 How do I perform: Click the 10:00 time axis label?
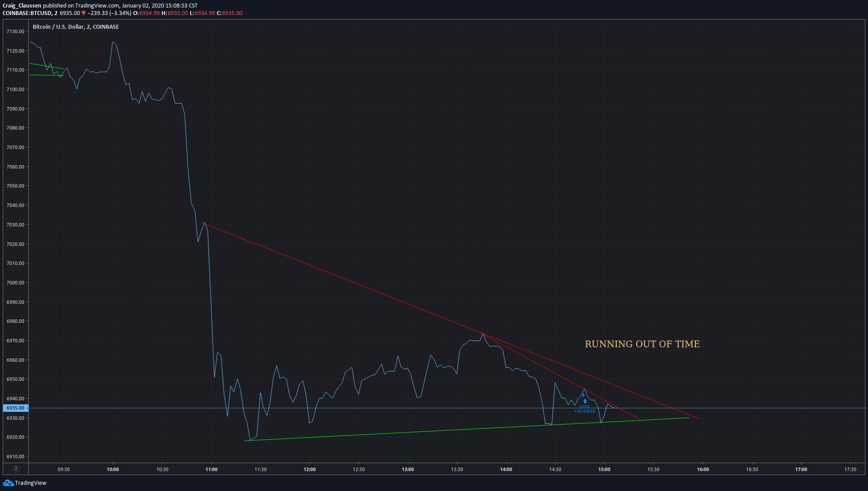[113, 469]
